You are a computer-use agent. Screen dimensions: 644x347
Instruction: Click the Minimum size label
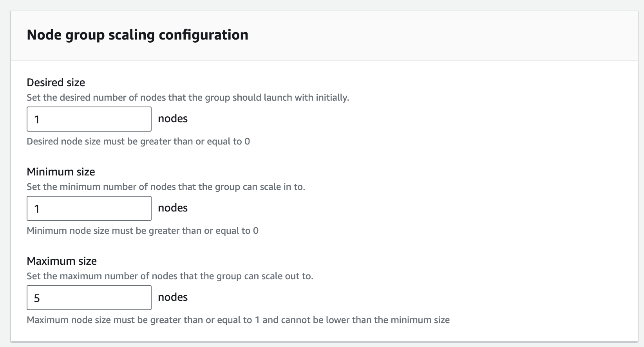[61, 172]
